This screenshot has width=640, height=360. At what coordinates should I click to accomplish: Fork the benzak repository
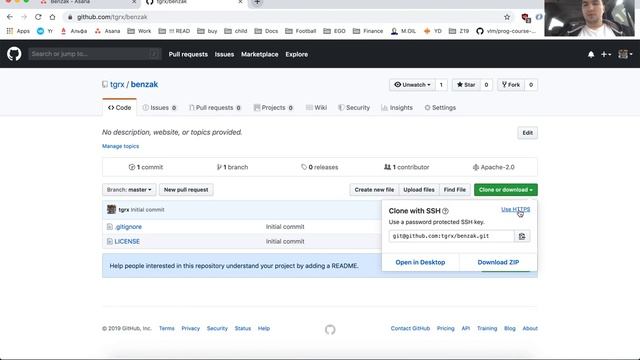[x=511, y=85]
